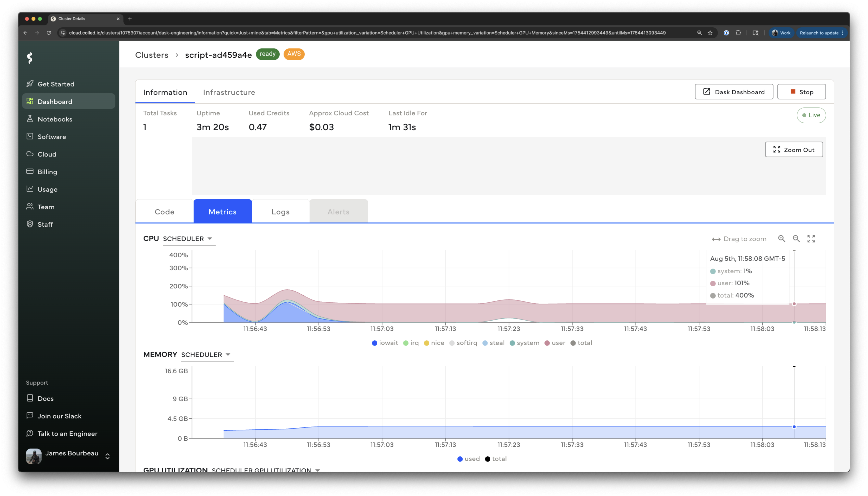Click the Approx Cloud Cost value $0.03
This screenshot has height=496, width=868.
[x=321, y=127]
